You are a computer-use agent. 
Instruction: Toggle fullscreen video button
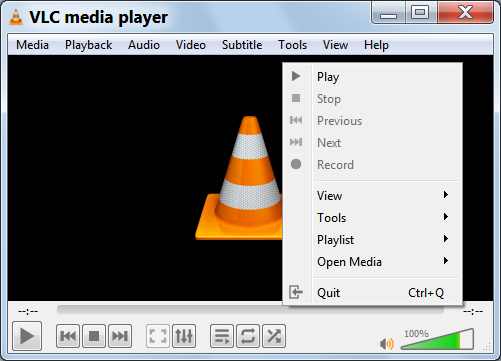click(x=158, y=336)
